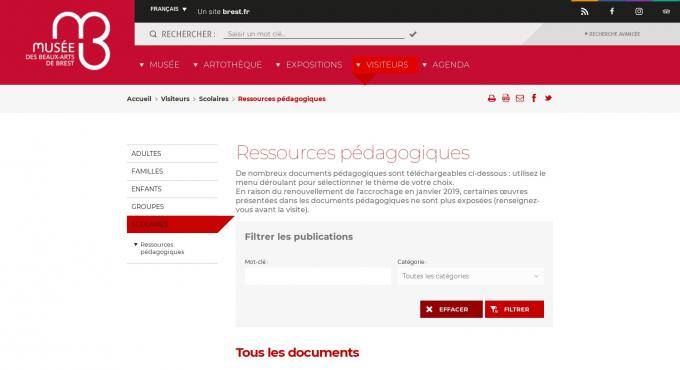Go to Accueil breadcrumb link

(139, 99)
